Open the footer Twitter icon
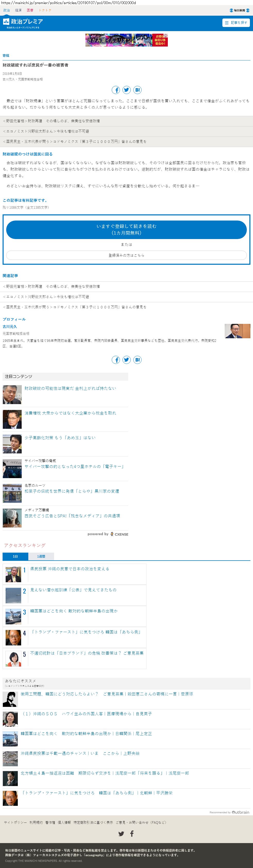 coord(121,834)
